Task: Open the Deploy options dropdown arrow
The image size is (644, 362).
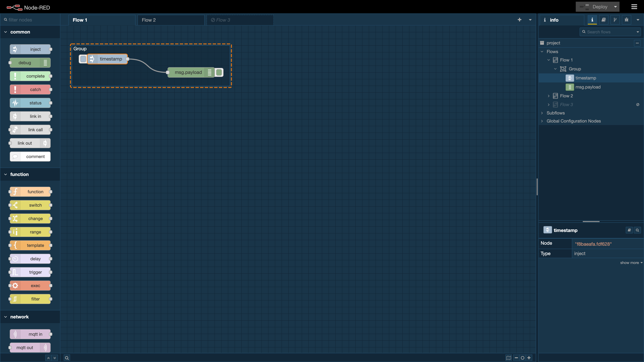Action: coord(615,7)
